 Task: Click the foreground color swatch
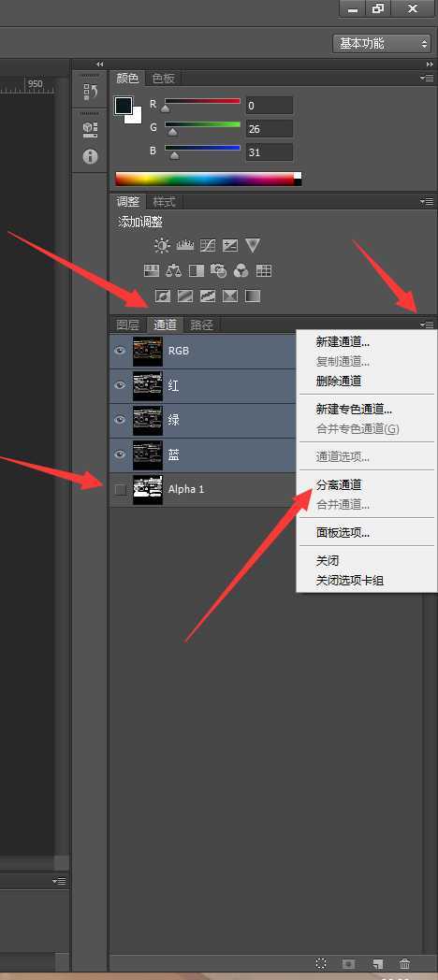pyautogui.click(x=123, y=106)
